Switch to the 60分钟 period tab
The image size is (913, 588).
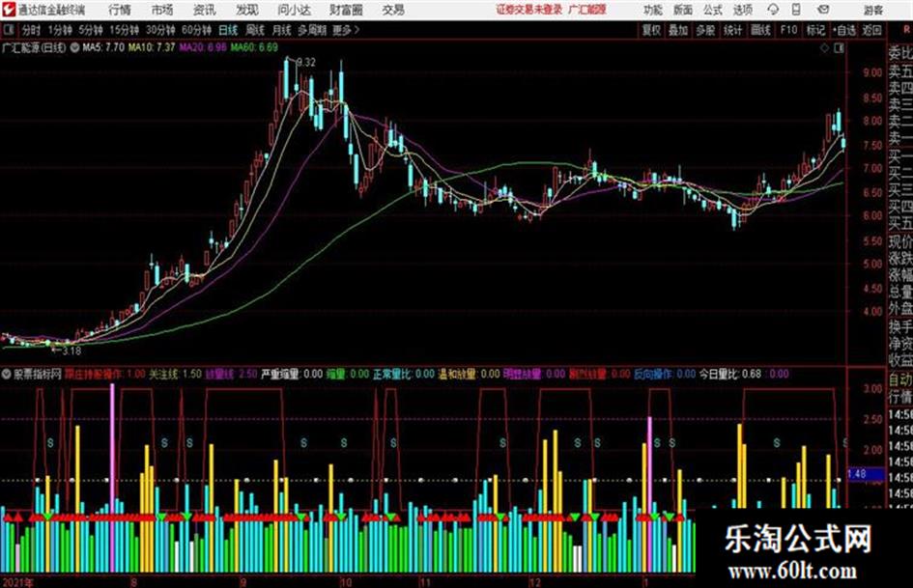coord(196,30)
